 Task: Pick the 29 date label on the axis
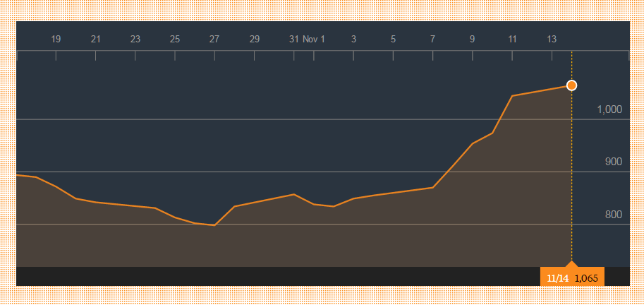[255, 40]
